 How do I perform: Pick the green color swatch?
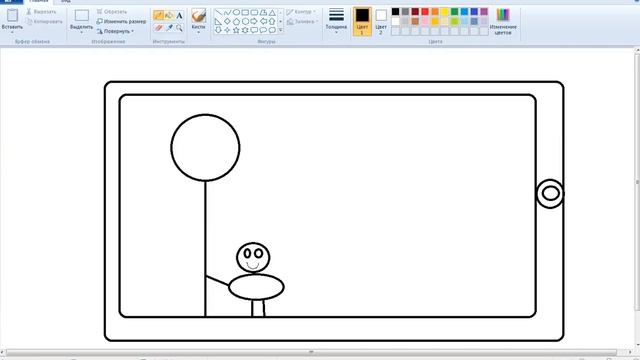click(x=454, y=11)
